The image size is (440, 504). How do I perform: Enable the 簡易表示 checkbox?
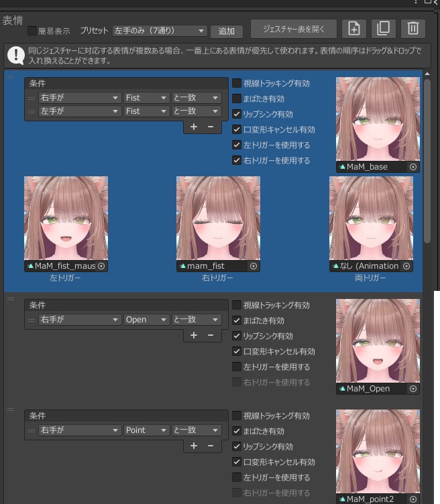tap(32, 31)
